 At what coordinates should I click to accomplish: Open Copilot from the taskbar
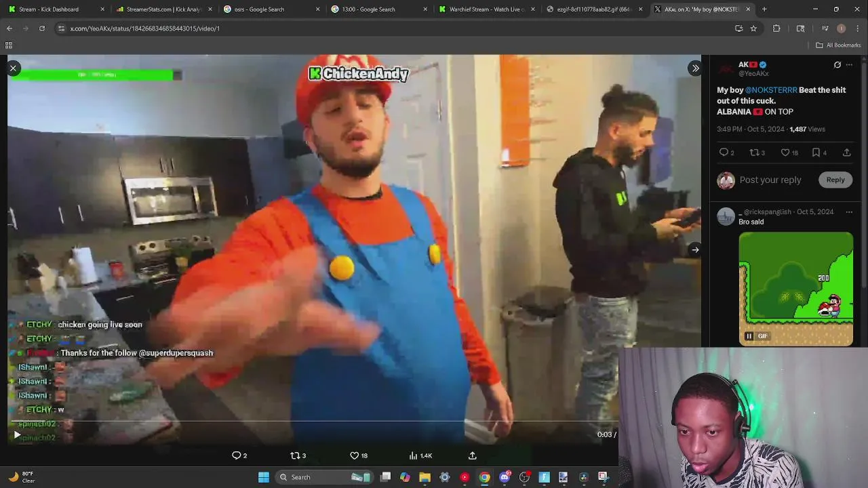[405, 477]
